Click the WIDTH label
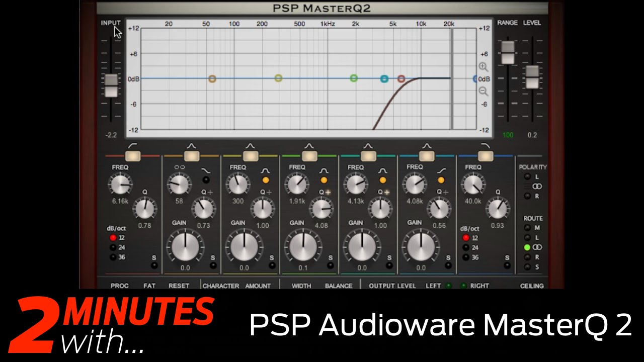This screenshot has height=362, width=644. click(301, 286)
